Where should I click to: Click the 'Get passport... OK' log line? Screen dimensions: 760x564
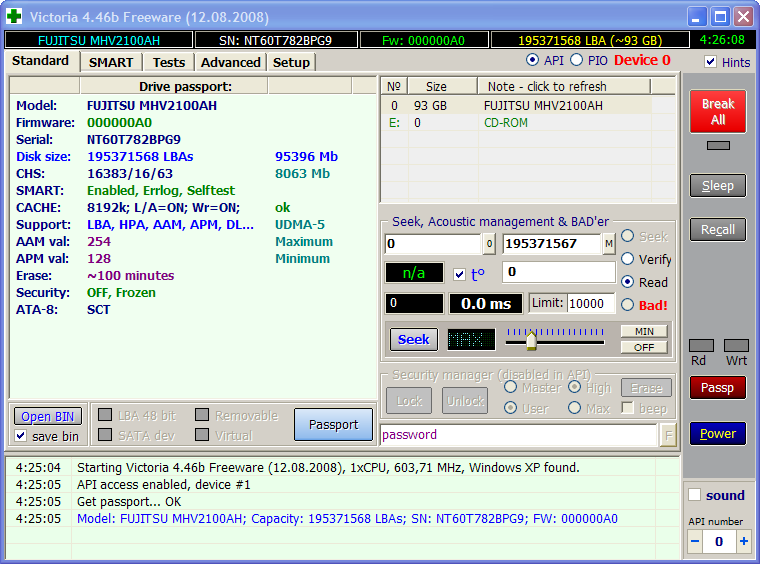[129, 501]
